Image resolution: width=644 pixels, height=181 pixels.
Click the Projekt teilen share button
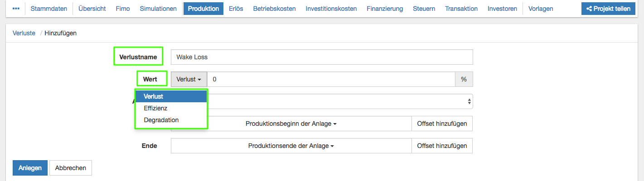point(609,9)
